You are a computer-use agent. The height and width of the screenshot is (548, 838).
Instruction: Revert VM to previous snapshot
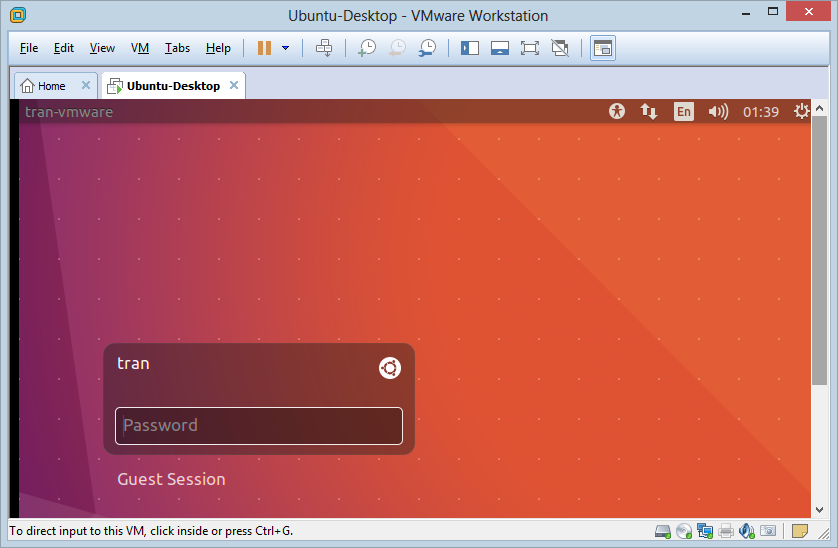397,48
